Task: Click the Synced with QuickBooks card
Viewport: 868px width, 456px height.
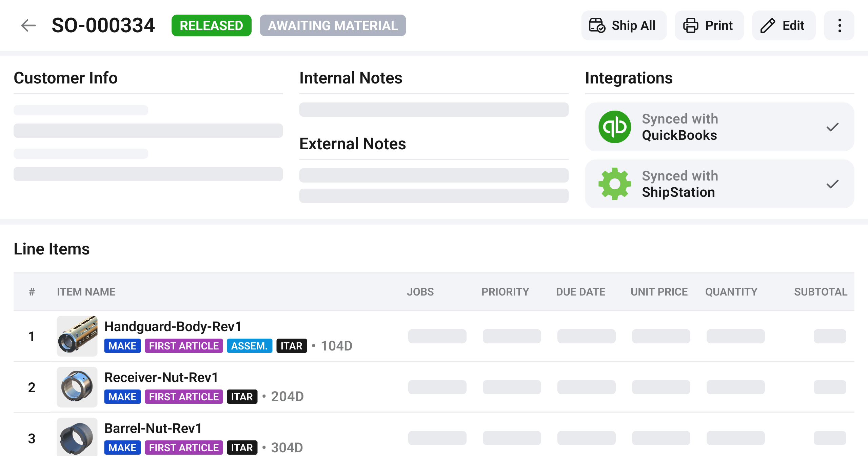Action: (719, 127)
